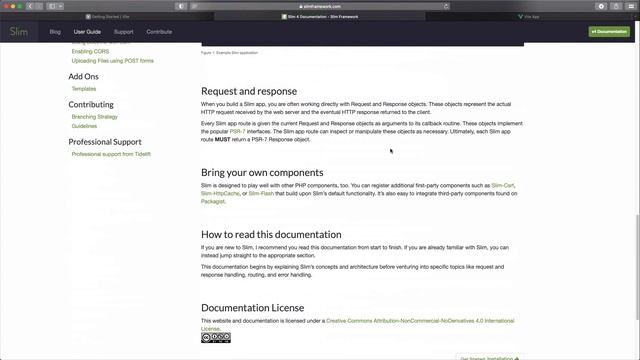Click the favicon on Slim 4 Documentation tab
This screenshot has height=360, width=640.
pos(284,17)
